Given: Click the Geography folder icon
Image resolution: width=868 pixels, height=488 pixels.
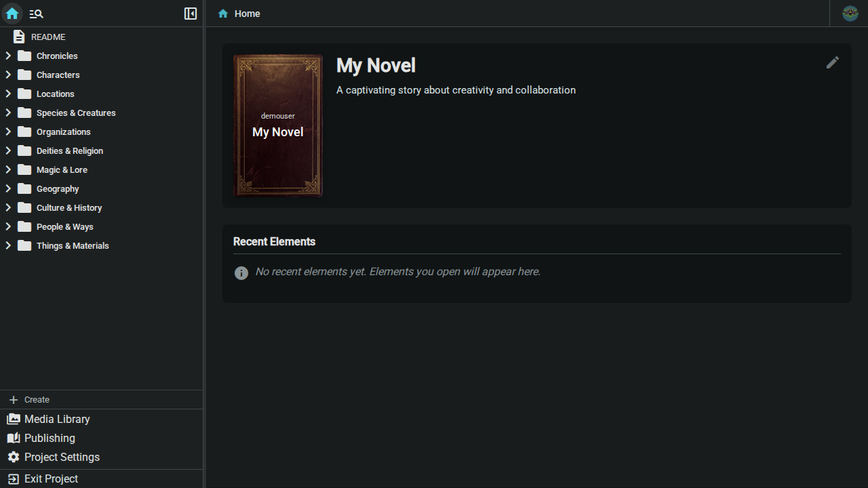Looking at the screenshot, I should pos(24,188).
